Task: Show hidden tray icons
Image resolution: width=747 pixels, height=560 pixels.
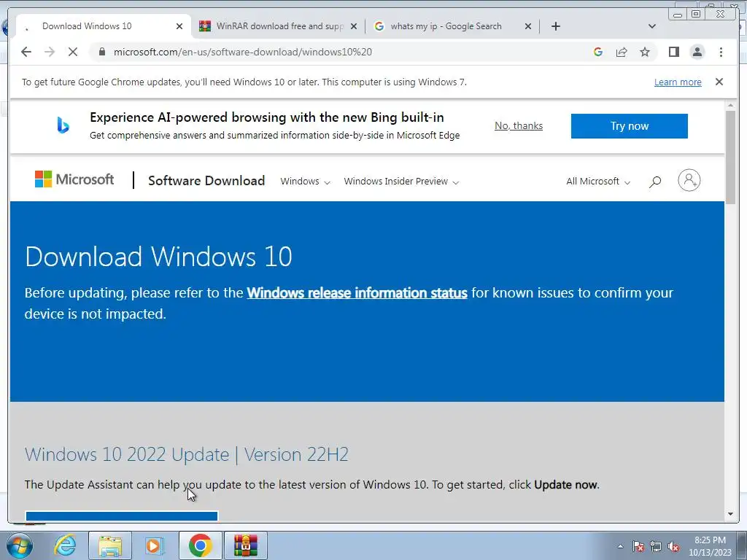Action: (x=620, y=547)
